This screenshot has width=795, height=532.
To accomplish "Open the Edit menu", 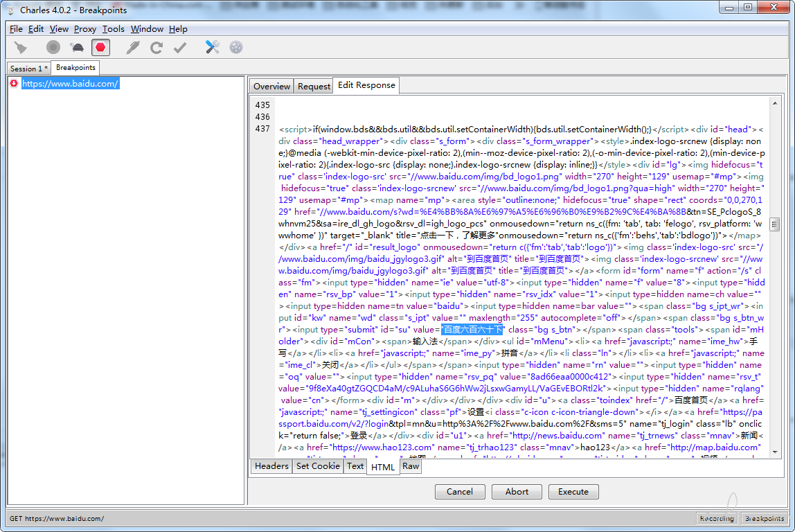I will (x=35, y=29).
